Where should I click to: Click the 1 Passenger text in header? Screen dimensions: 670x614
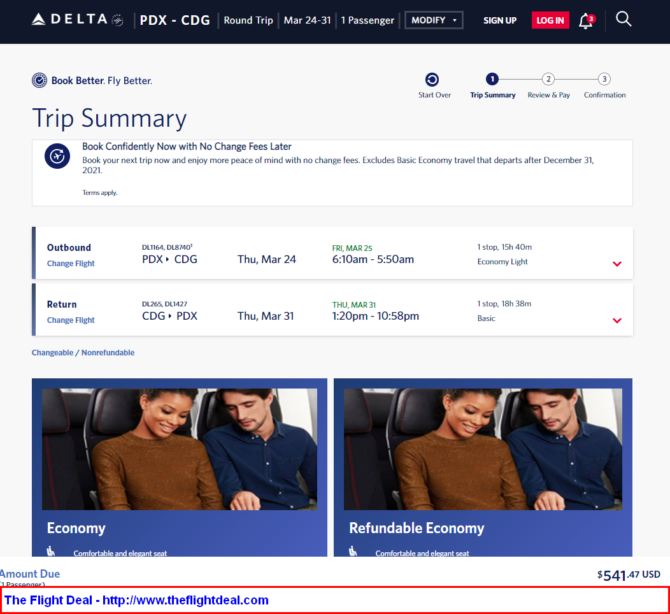pyautogui.click(x=367, y=21)
